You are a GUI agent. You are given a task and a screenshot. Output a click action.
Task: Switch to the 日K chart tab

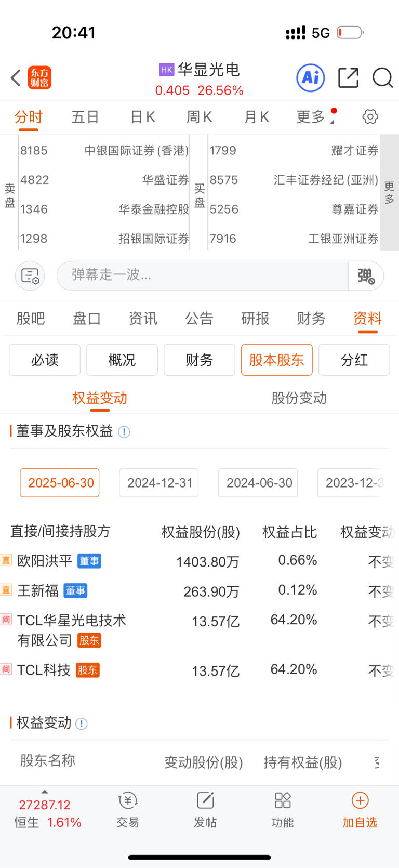click(142, 117)
